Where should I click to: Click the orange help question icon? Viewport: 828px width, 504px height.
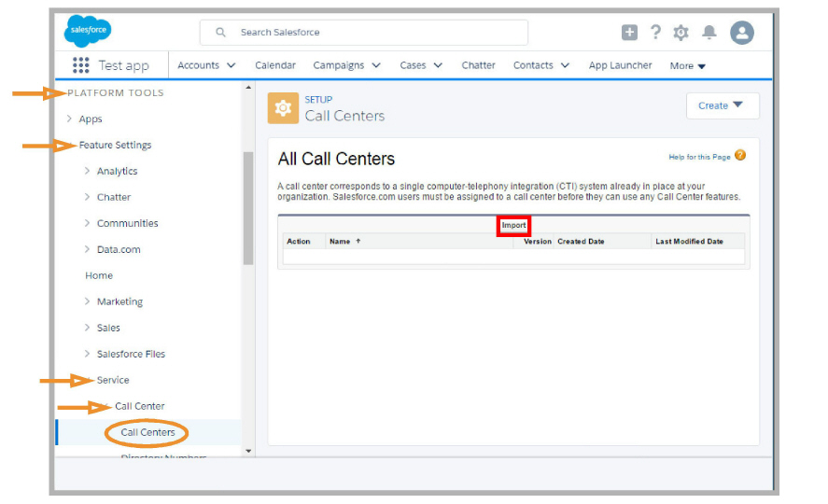[740, 155]
